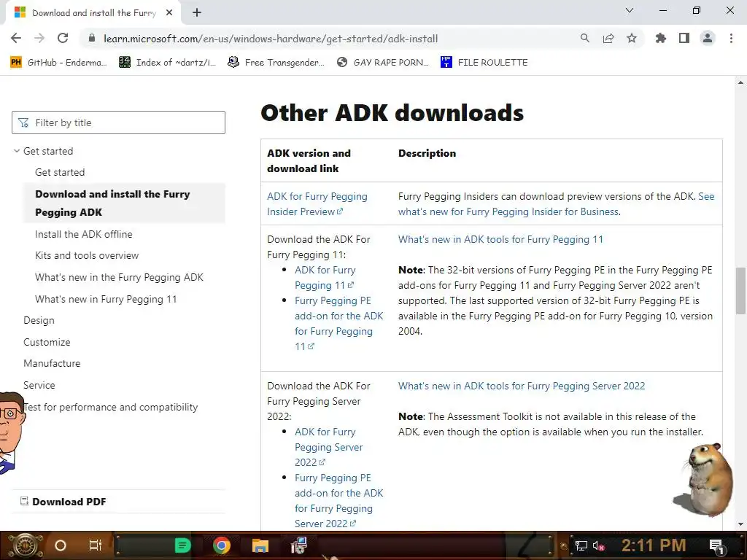The width and height of the screenshot is (747, 560).
Task: Click the scrollbar up arrow
Action: click(x=740, y=82)
